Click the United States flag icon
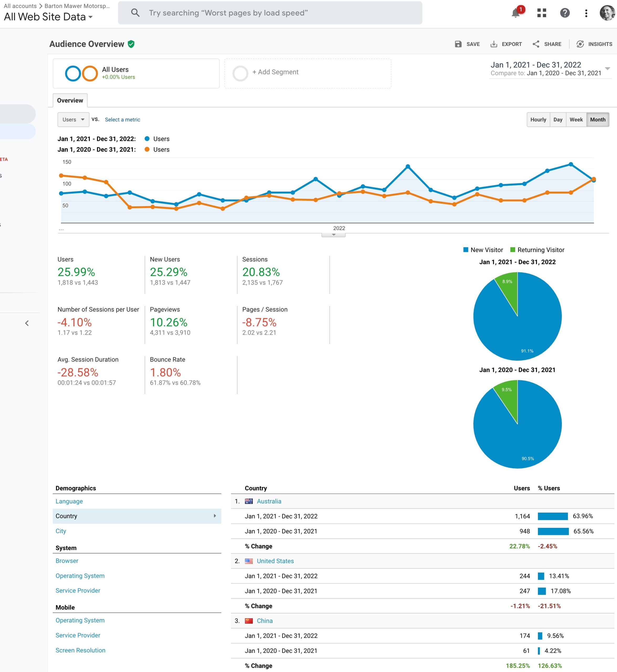 (x=249, y=561)
